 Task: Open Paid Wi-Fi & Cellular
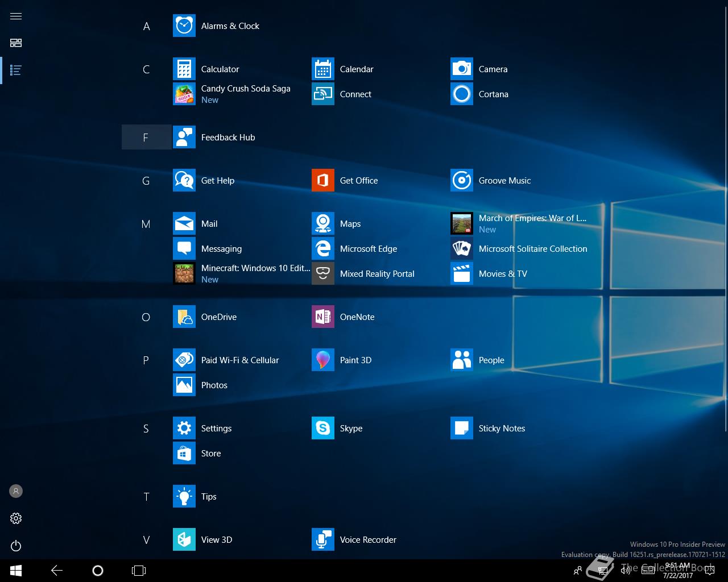coord(184,360)
